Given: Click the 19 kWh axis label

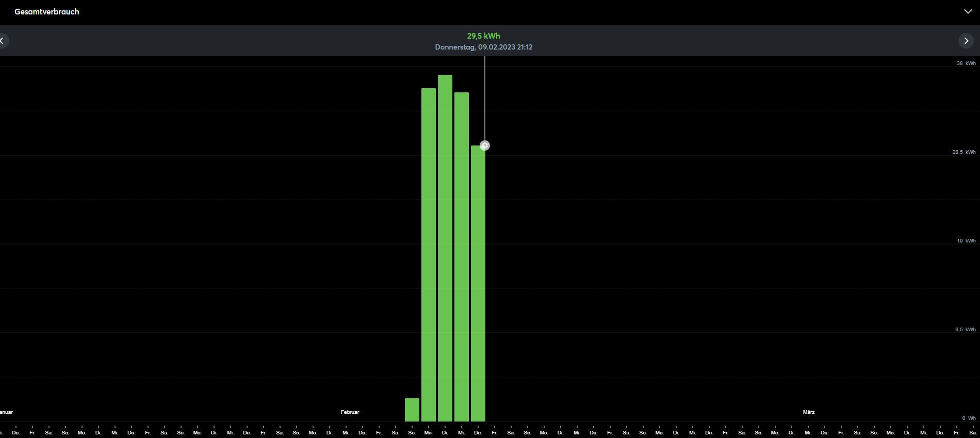Looking at the screenshot, I should pyautogui.click(x=966, y=241).
